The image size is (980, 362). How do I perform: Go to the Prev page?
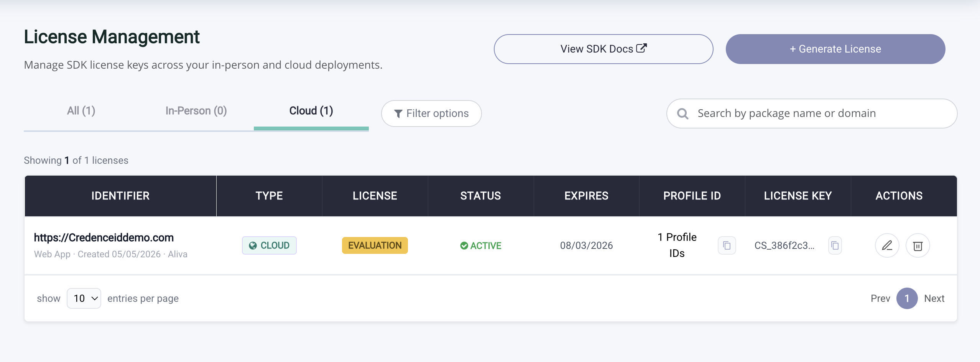pos(880,298)
